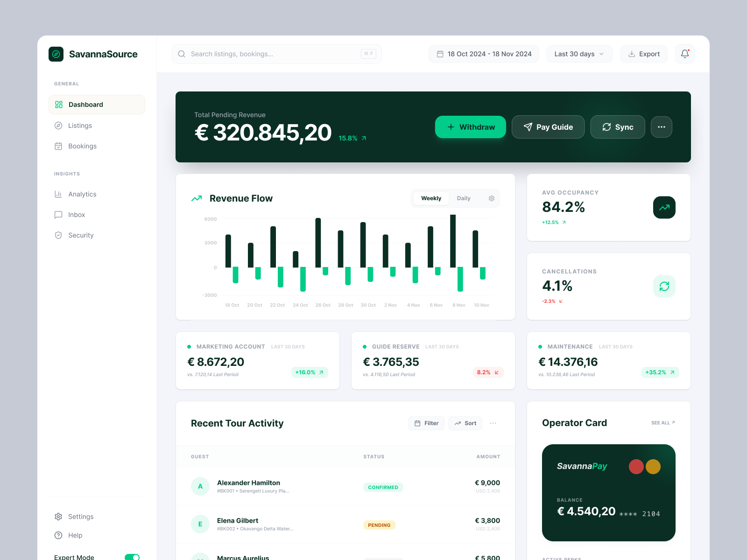The width and height of the screenshot is (747, 560).
Task: Click the CONFIRMED status badge
Action: (383, 487)
